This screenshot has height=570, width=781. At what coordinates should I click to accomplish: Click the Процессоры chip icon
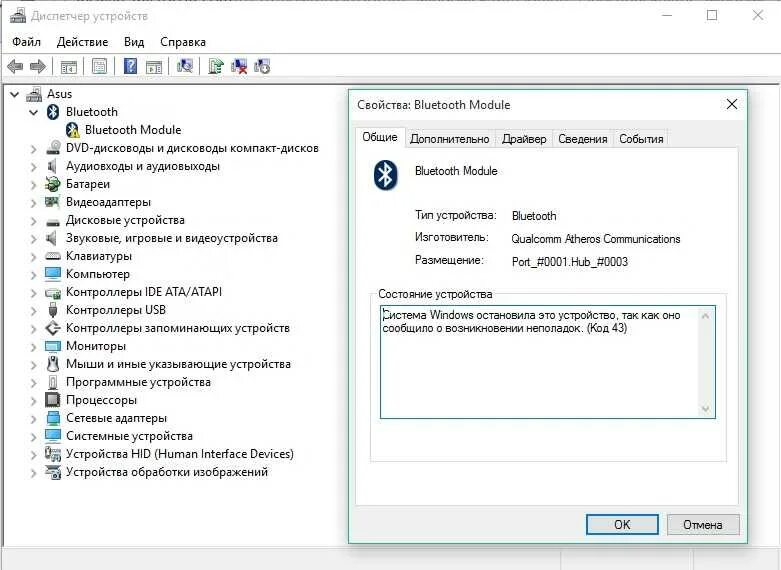[53, 400]
